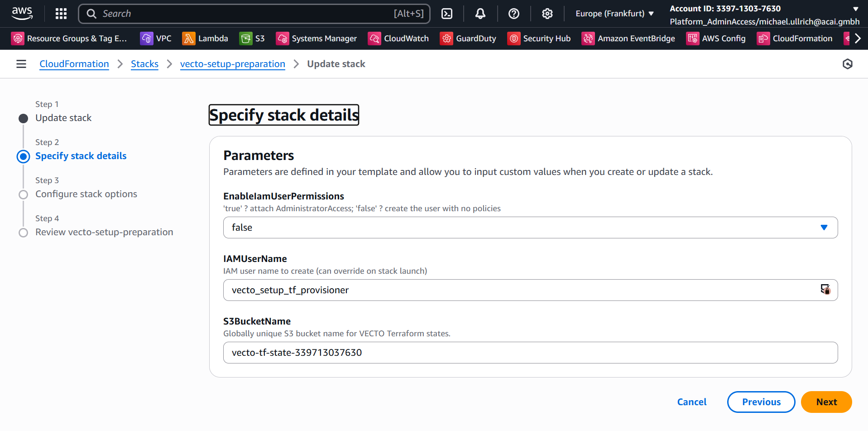Screen dimensions: 868x431
Task: Click the S3BucketName parameter label
Action: click(x=257, y=321)
